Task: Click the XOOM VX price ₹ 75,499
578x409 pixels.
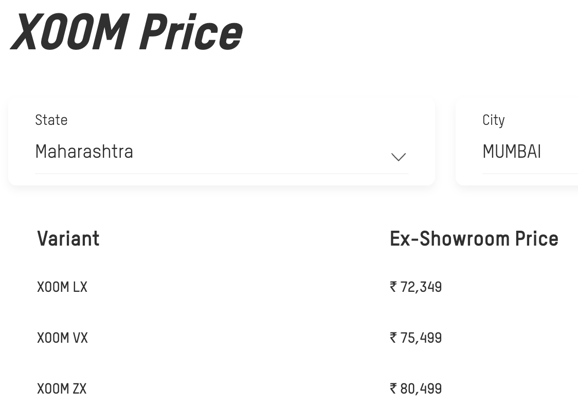Action: click(416, 338)
